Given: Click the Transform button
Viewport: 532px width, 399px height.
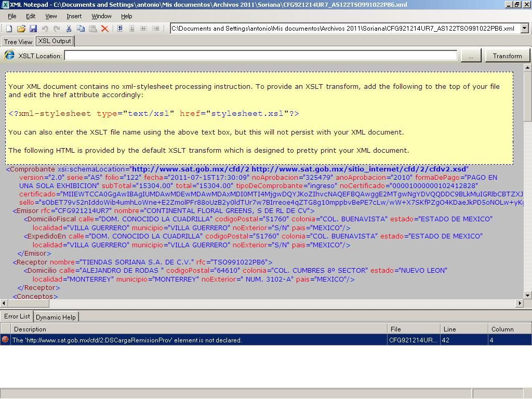Looking at the screenshot, I should (x=507, y=56).
